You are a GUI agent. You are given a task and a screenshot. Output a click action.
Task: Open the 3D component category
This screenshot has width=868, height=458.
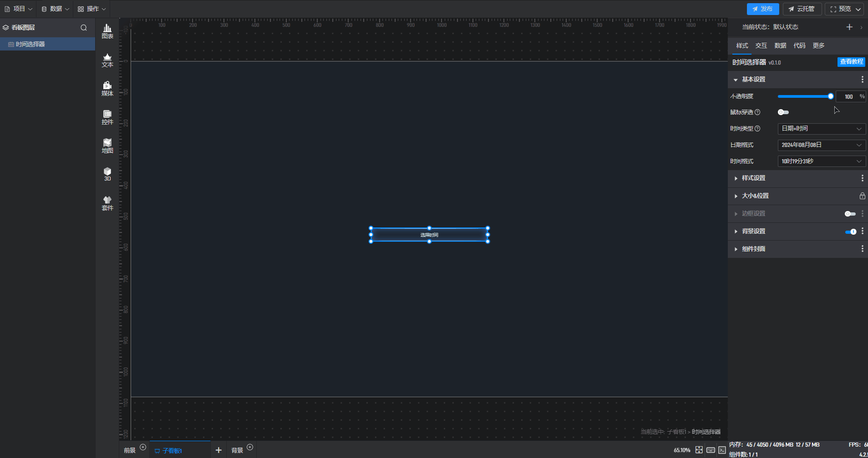pos(107,174)
